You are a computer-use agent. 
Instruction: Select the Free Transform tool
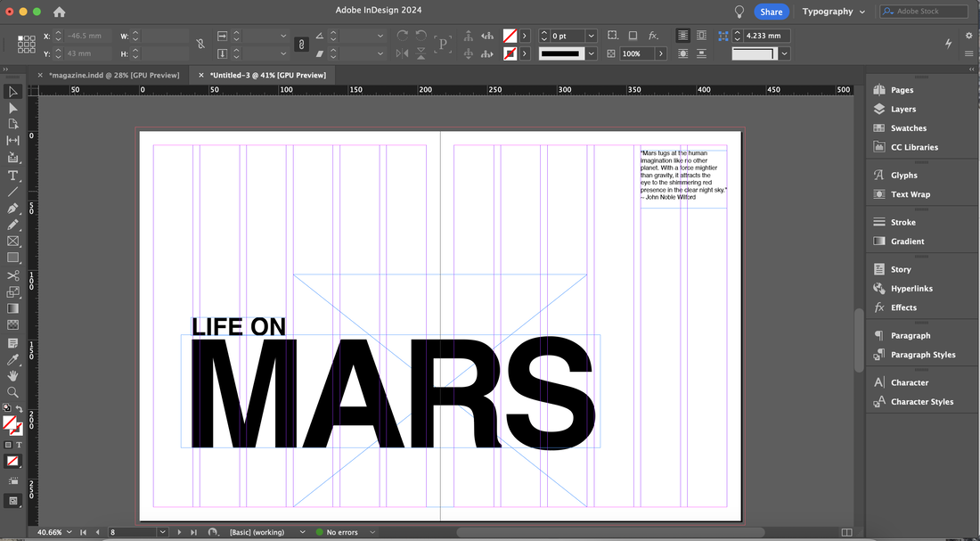(12, 291)
